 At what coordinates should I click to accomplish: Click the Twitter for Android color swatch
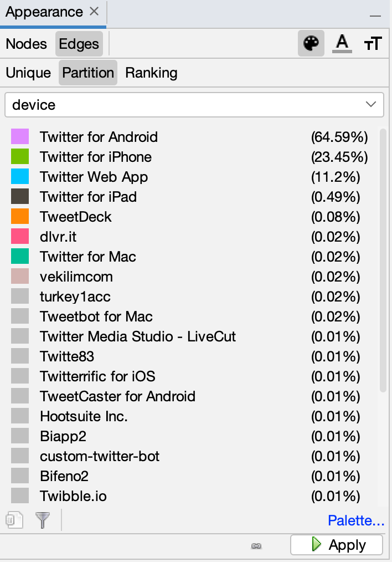(x=20, y=137)
